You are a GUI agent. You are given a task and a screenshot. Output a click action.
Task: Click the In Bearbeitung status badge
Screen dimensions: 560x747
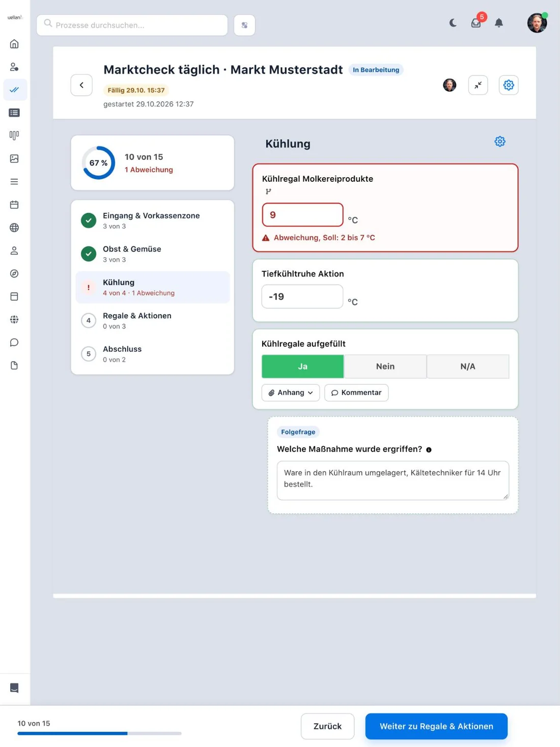pyautogui.click(x=376, y=70)
